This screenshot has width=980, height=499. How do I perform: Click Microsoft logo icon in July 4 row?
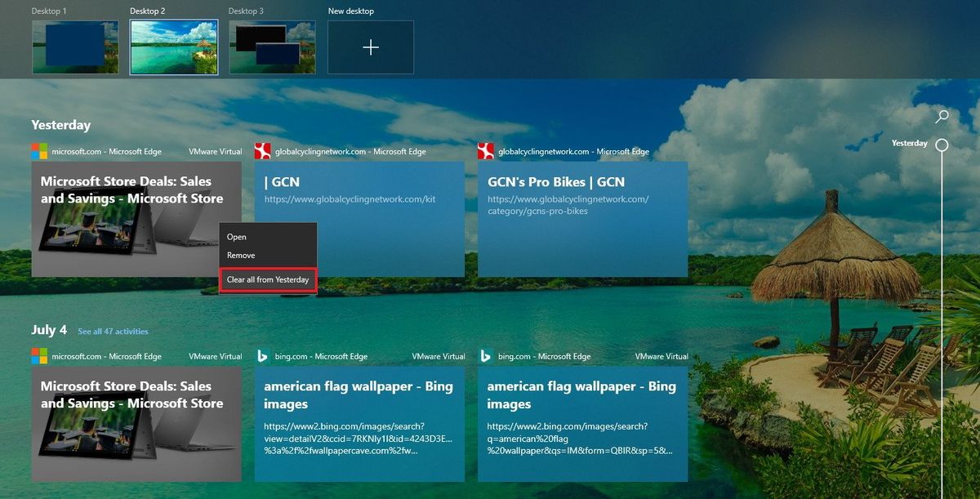click(39, 356)
